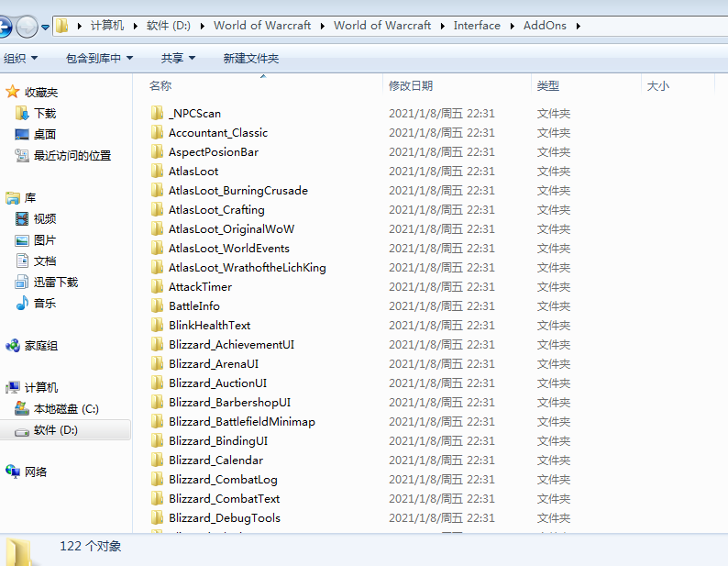This screenshot has width=728, height=566.
Task: Sort by the Name (名称) column header
Action: click(x=160, y=86)
